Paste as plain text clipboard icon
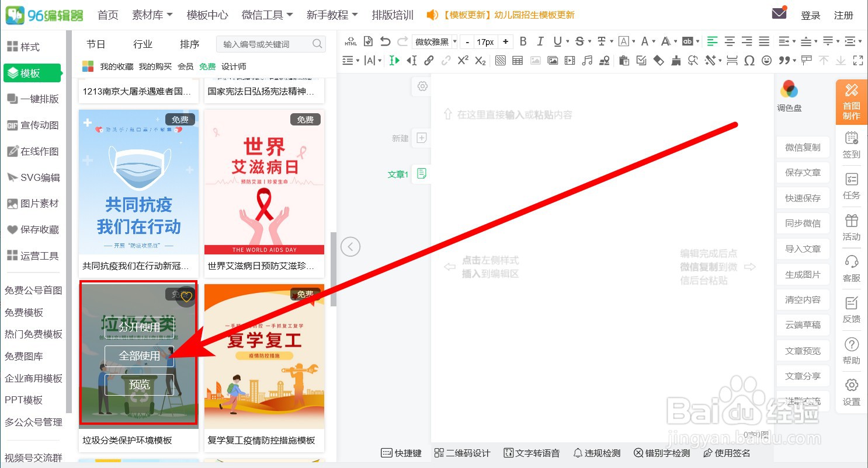 click(623, 60)
